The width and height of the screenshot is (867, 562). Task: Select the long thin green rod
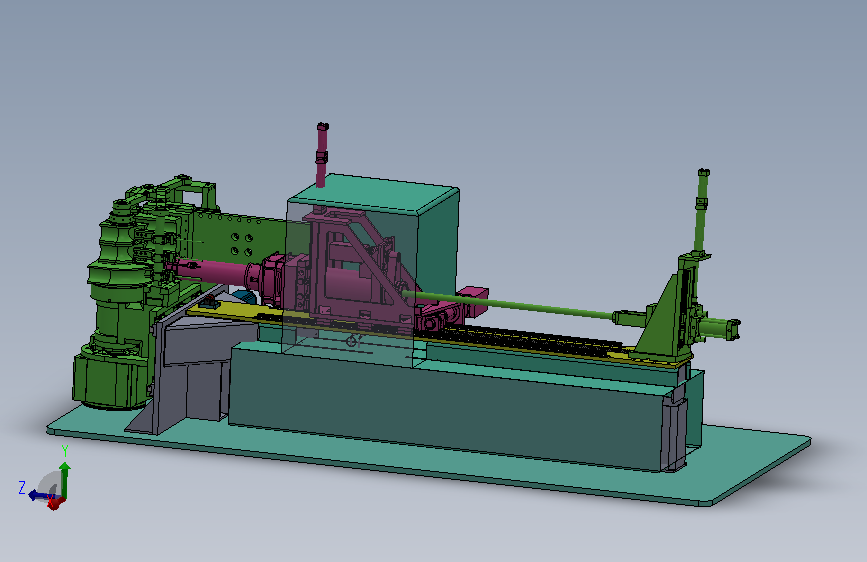click(511, 305)
